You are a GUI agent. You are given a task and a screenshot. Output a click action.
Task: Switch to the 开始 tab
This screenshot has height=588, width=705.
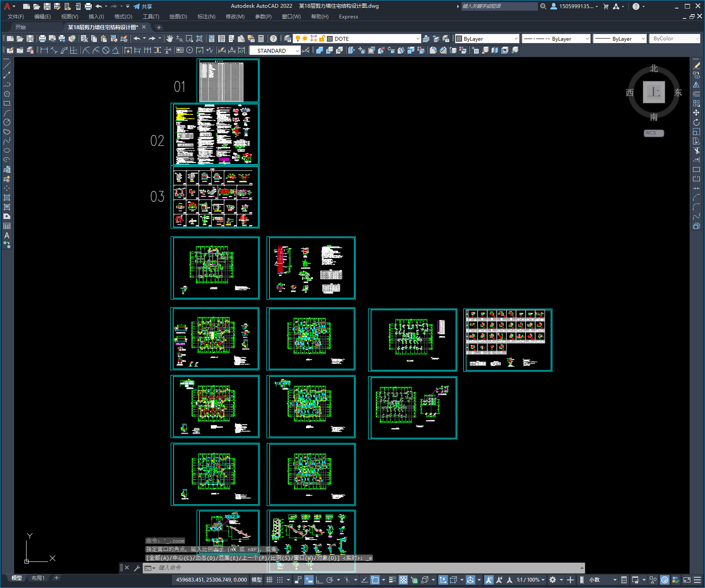point(21,27)
